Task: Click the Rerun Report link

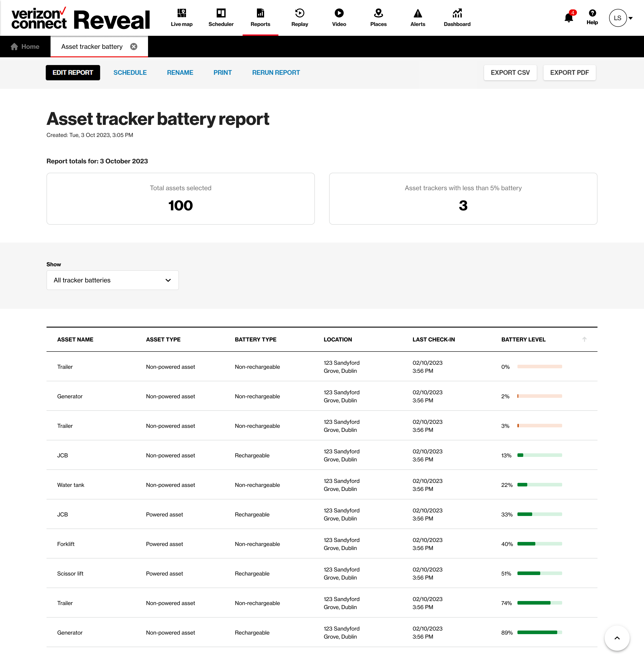Action: click(x=276, y=72)
